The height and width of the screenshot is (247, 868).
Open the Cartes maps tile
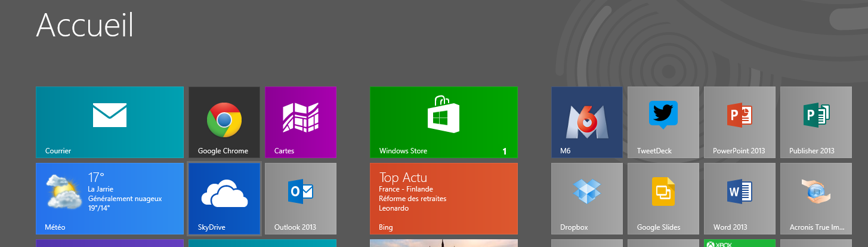tap(301, 122)
